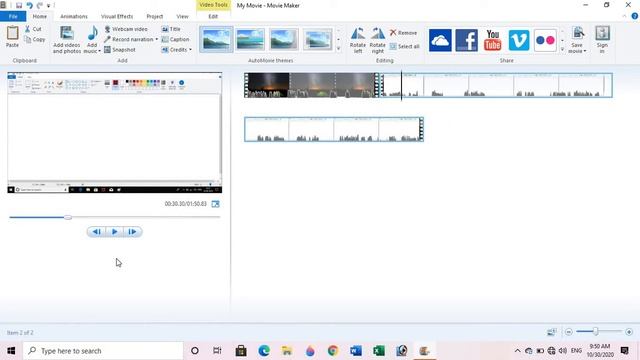
Task: Open Excel from taskbar
Action: click(x=379, y=351)
